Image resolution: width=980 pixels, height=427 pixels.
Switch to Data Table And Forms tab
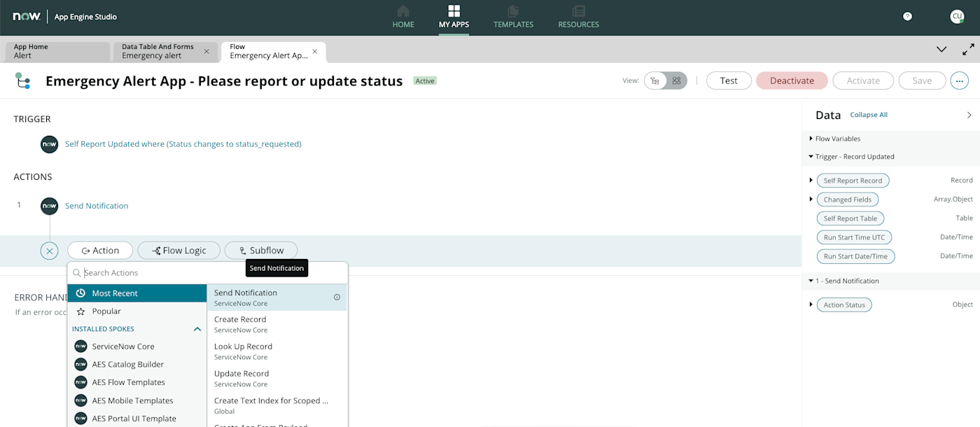coord(164,52)
